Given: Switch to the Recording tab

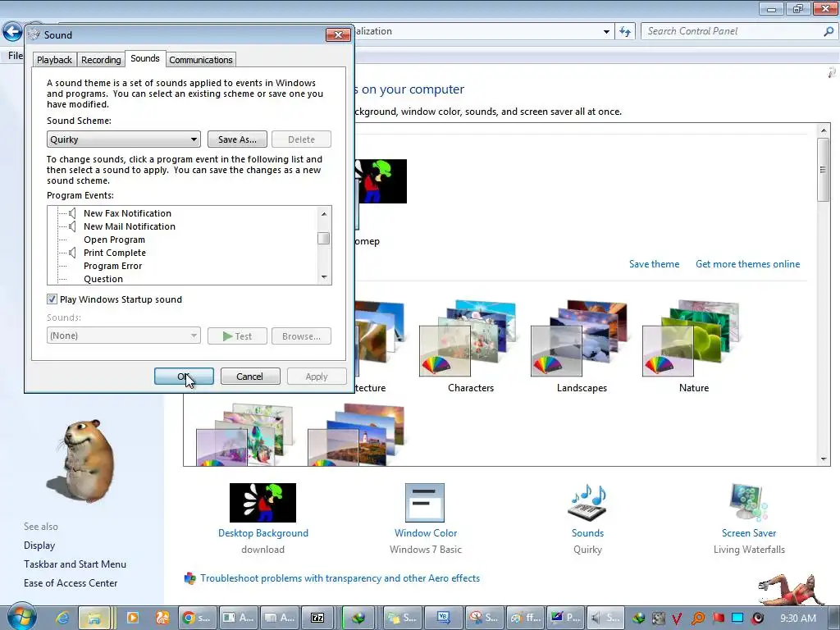Looking at the screenshot, I should pos(101,60).
